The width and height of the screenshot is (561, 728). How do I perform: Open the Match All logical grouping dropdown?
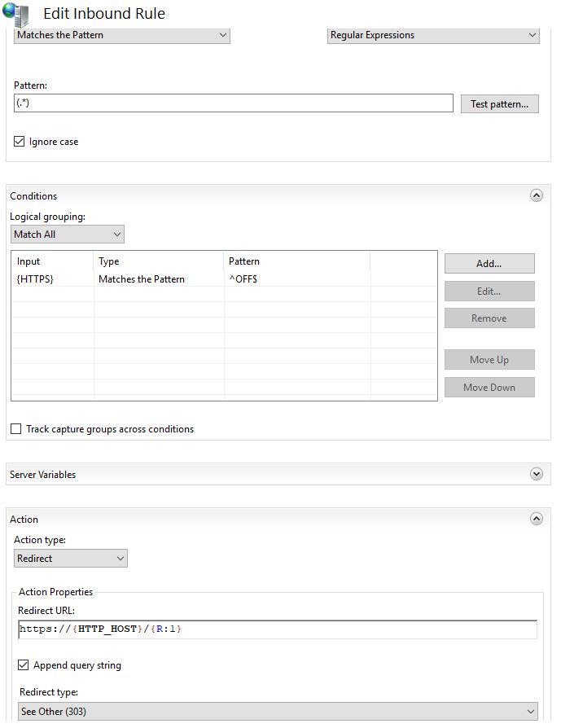coord(68,234)
